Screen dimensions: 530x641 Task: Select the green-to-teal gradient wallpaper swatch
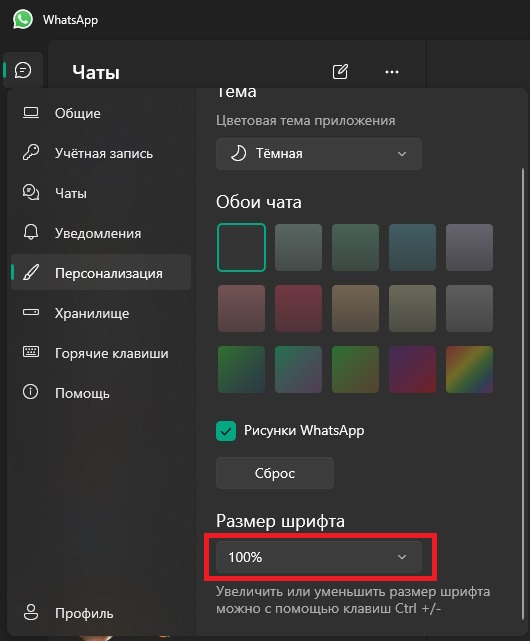click(x=241, y=370)
